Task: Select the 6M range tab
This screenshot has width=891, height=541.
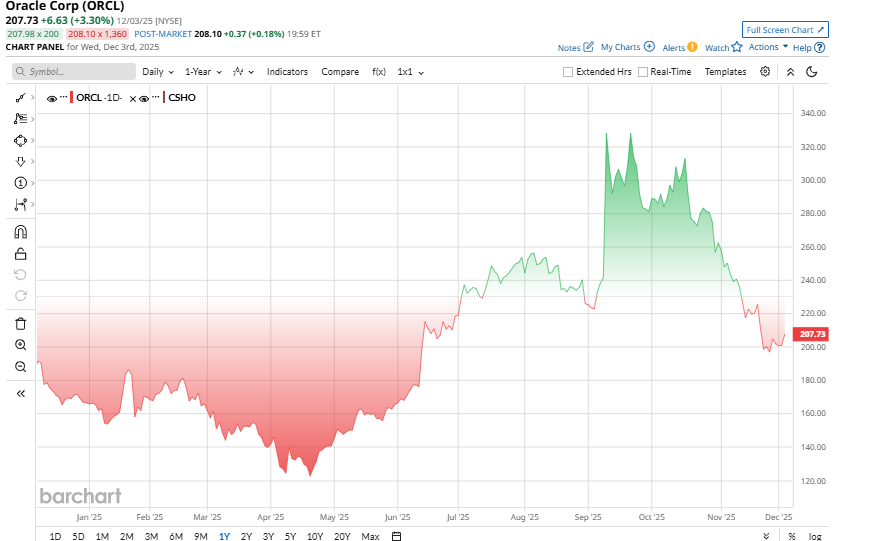Action: click(x=175, y=537)
